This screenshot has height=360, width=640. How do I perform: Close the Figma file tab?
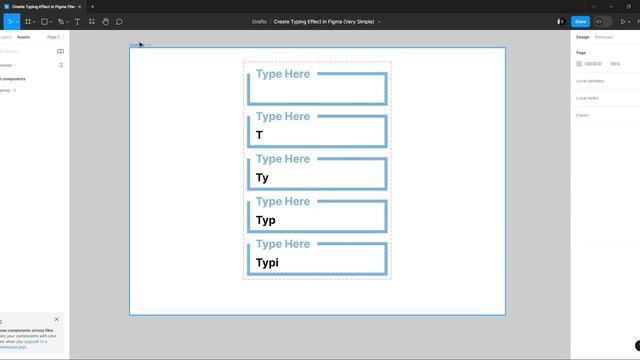click(x=80, y=7)
